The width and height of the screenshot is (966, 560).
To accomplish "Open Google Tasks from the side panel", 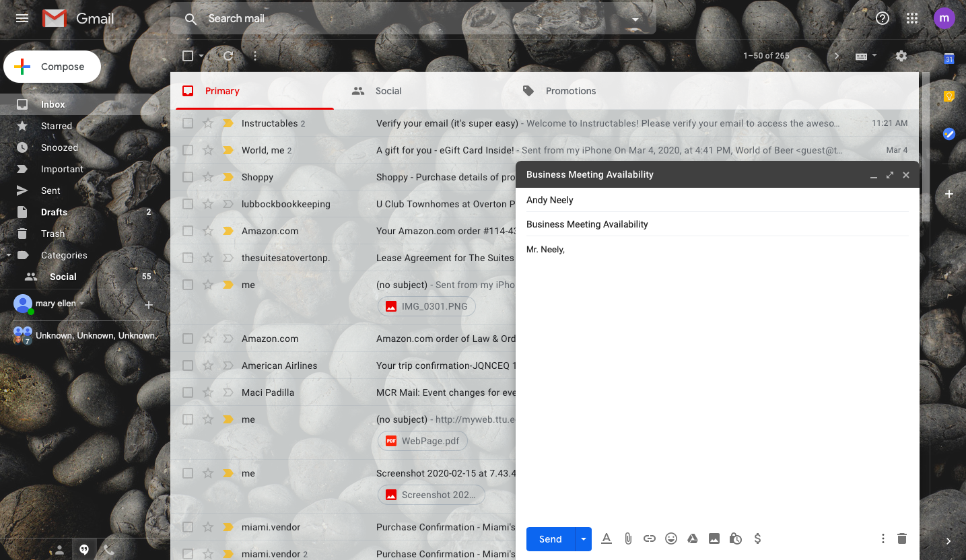I will pos(948,133).
